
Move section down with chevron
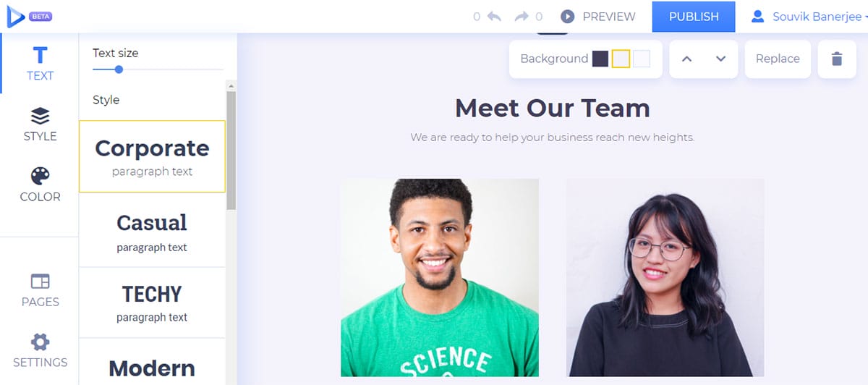click(721, 59)
